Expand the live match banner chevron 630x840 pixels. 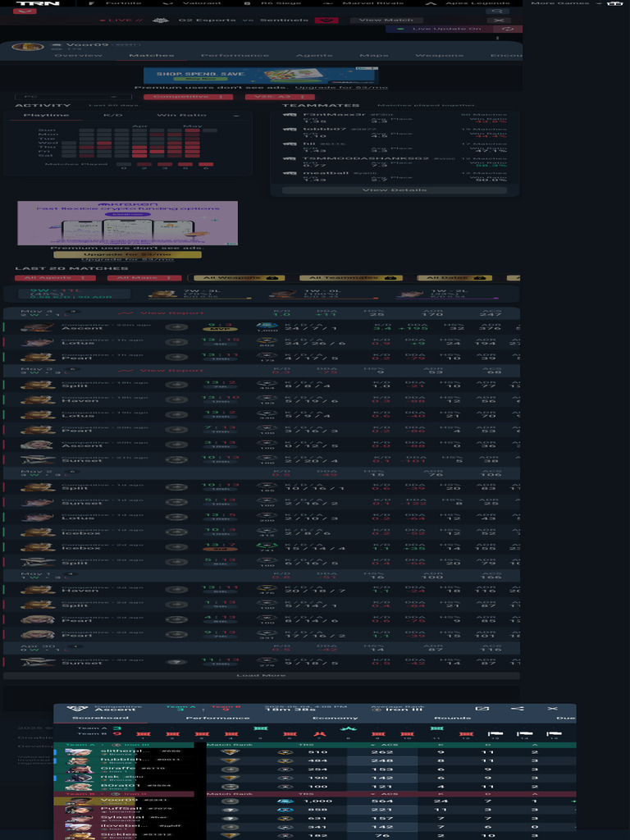click(326, 21)
